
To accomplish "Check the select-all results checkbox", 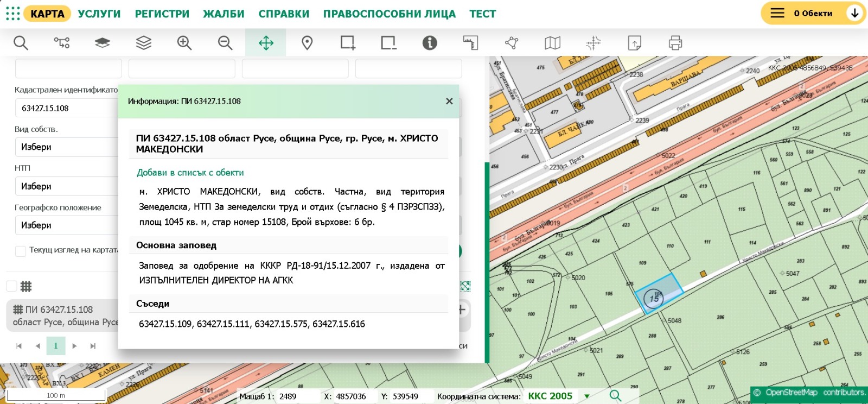I will coord(11,286).
